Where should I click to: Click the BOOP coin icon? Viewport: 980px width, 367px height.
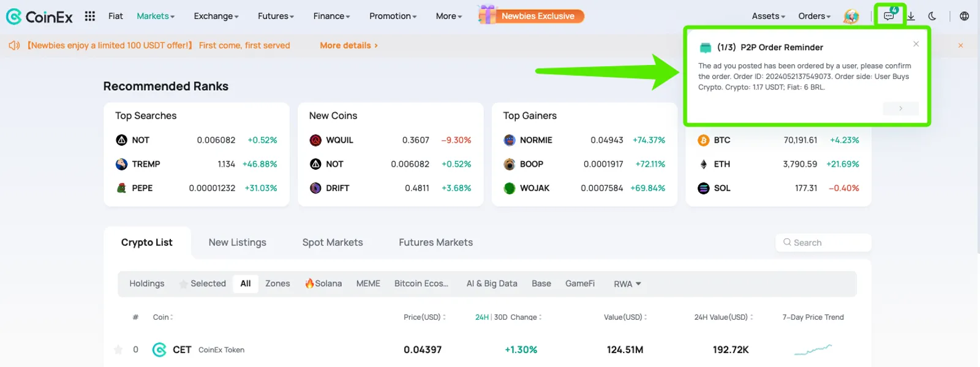point(509,164)
